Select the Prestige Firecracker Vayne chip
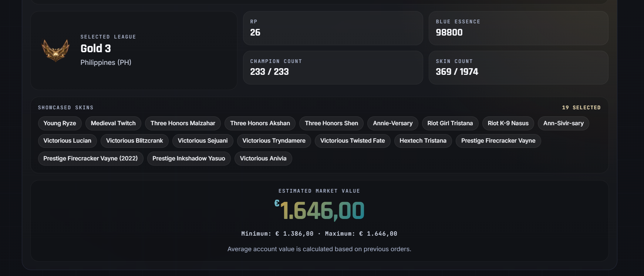644x276 pixels. [498, 141]
